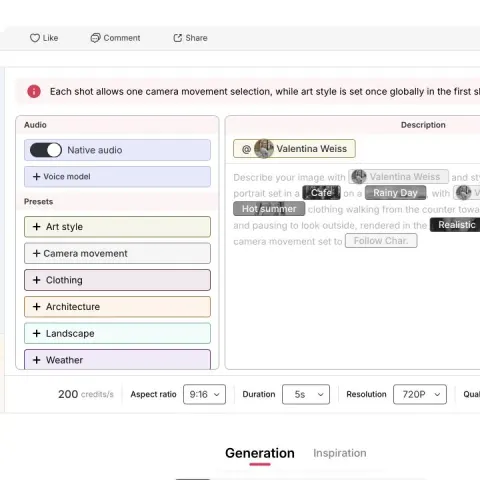This screenshot has width=480, height=480.
Task: Click the Presets section heading
Action: click(x=38, y=202)
